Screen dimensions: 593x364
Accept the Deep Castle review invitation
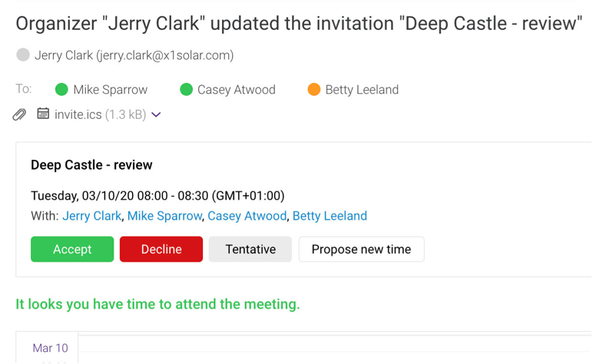(72, 249)
